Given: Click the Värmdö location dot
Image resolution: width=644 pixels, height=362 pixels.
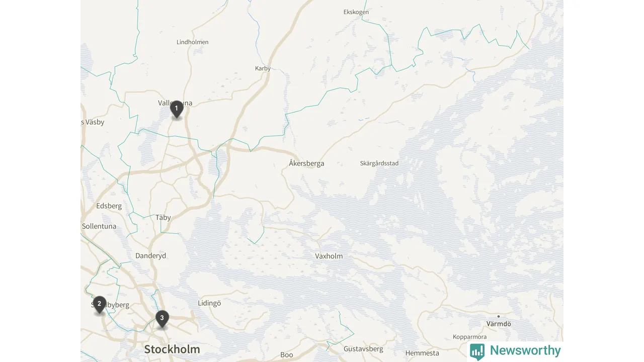Looking at the screenshot, I should coord(499,316).
